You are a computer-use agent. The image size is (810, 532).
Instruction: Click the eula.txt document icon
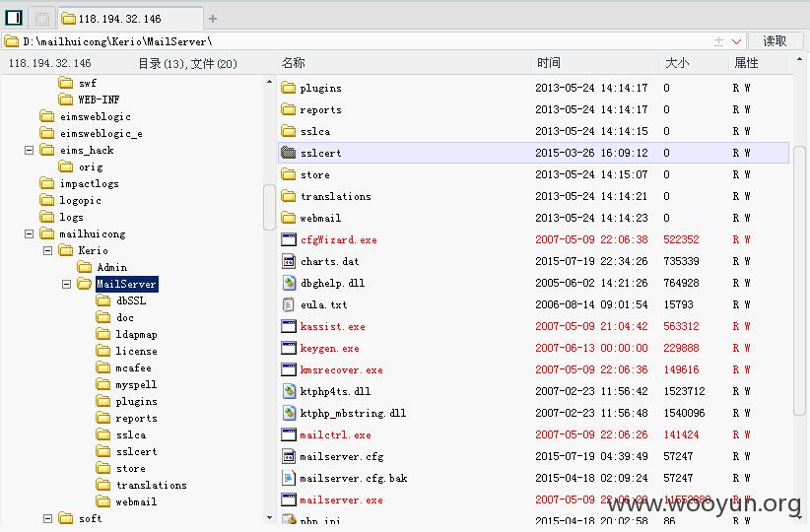tap(289, 304)
